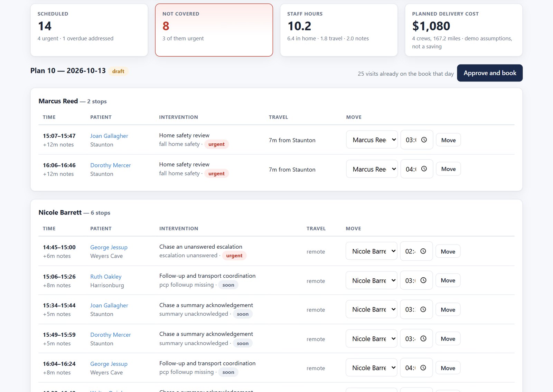Open clock icon in Dorothy Mercer 16:06 row
This screenshot has height=392, width=553.
424,169
